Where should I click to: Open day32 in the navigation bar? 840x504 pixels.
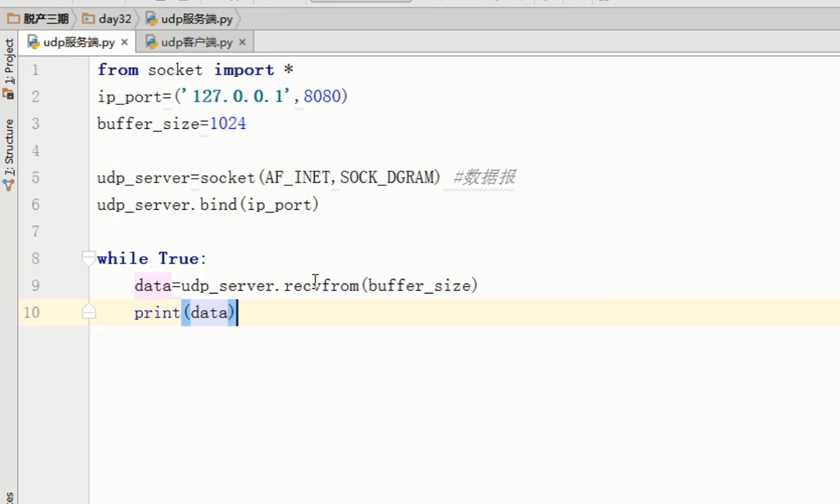[115, 19]
